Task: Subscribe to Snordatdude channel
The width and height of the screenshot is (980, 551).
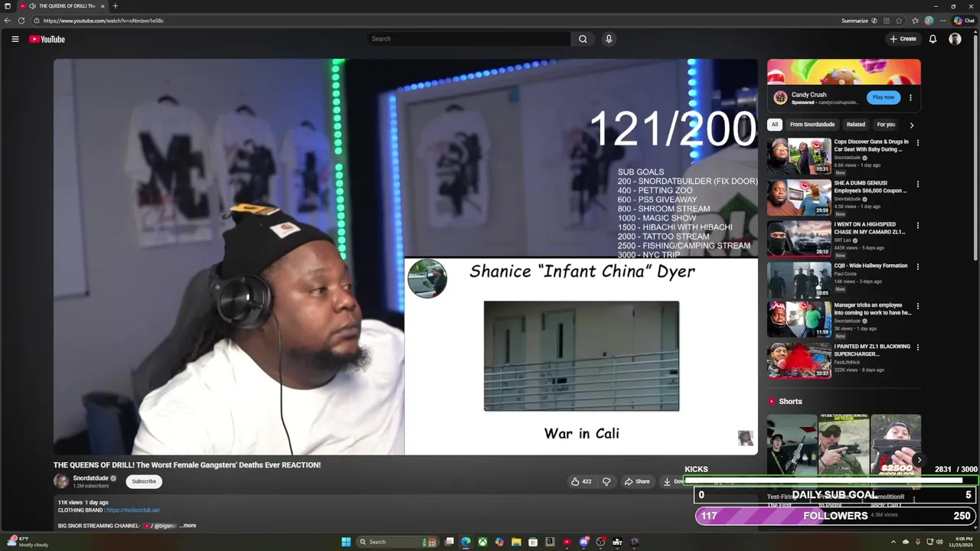Action: pyautogui.click(x=144, y=481)
